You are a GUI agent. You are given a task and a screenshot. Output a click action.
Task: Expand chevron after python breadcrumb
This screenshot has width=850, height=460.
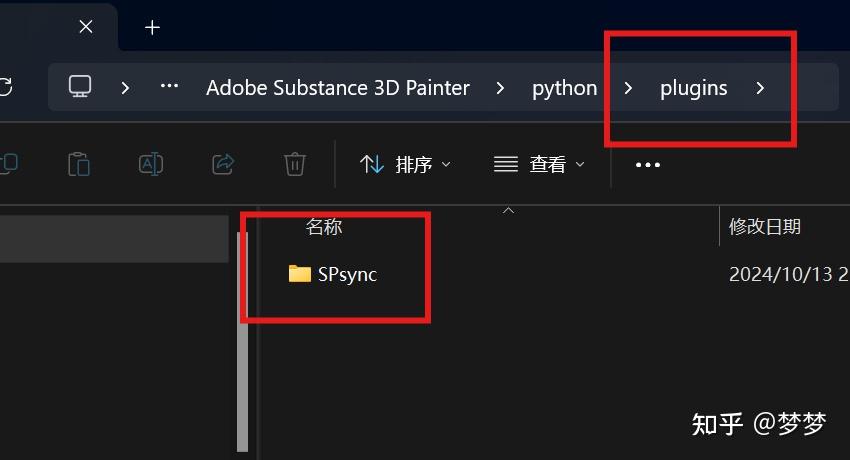[x=628, y=88]
